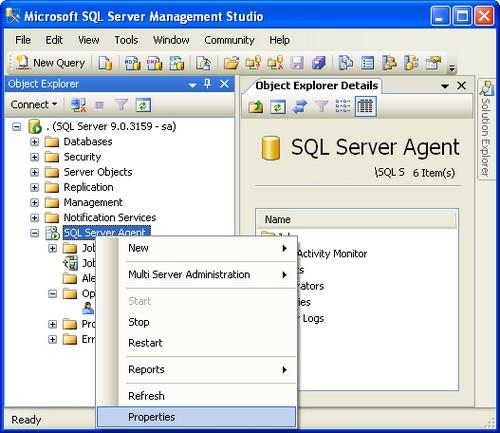Start a SQL Server Mobile Query
The height and width of the screenshot is (433, 500).
[x=203, y=63]
